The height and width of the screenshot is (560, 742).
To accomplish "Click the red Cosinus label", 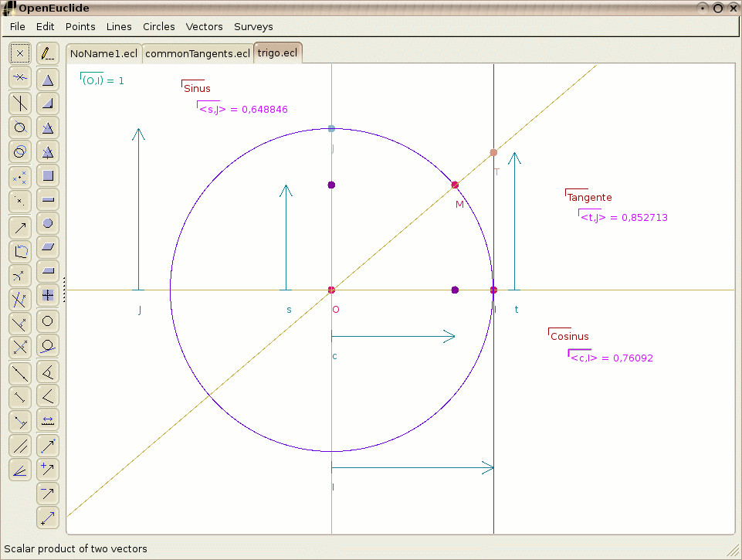I will pyautogui.click(x=569, y=336).
